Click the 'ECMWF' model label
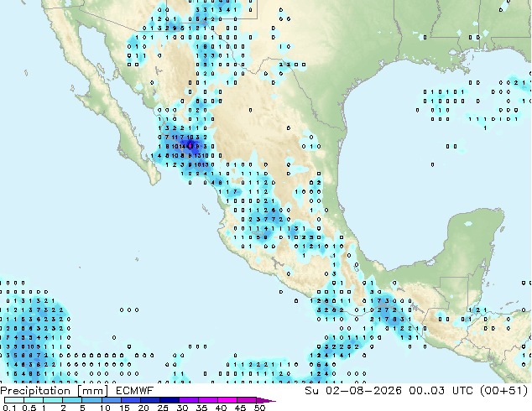 coord(135,391)
